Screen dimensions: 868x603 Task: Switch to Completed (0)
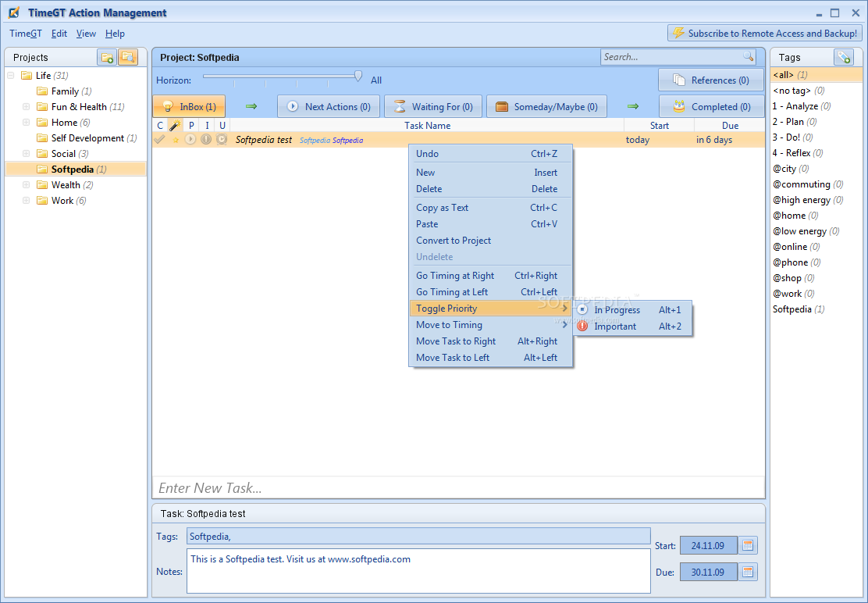coord(711,106)
